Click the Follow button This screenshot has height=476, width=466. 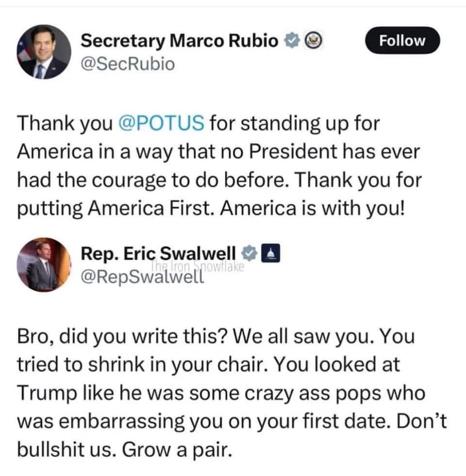point(402,40)
